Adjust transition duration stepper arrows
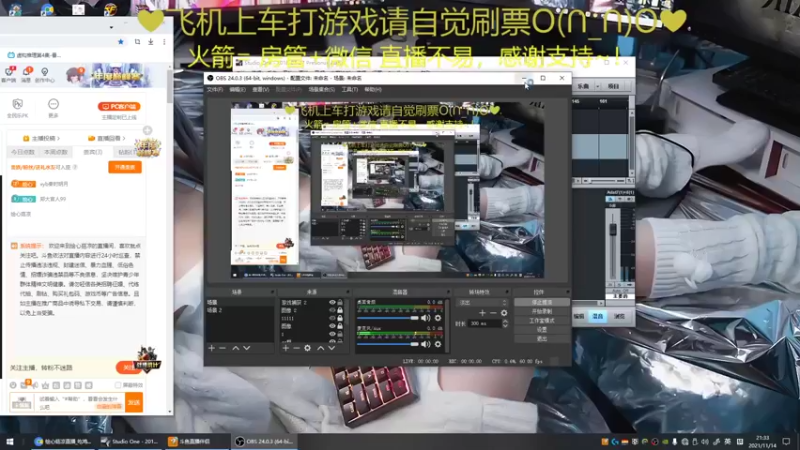Screen dimensions: 800x450 (x=505, y=323)
